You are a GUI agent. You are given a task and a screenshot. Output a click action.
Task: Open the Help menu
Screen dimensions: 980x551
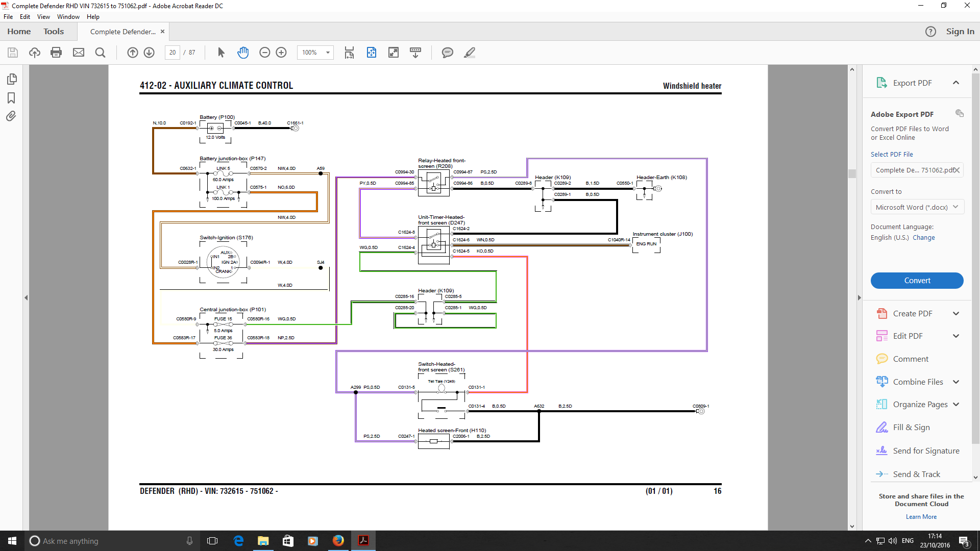pyautogui.click(x=93, y=17)
